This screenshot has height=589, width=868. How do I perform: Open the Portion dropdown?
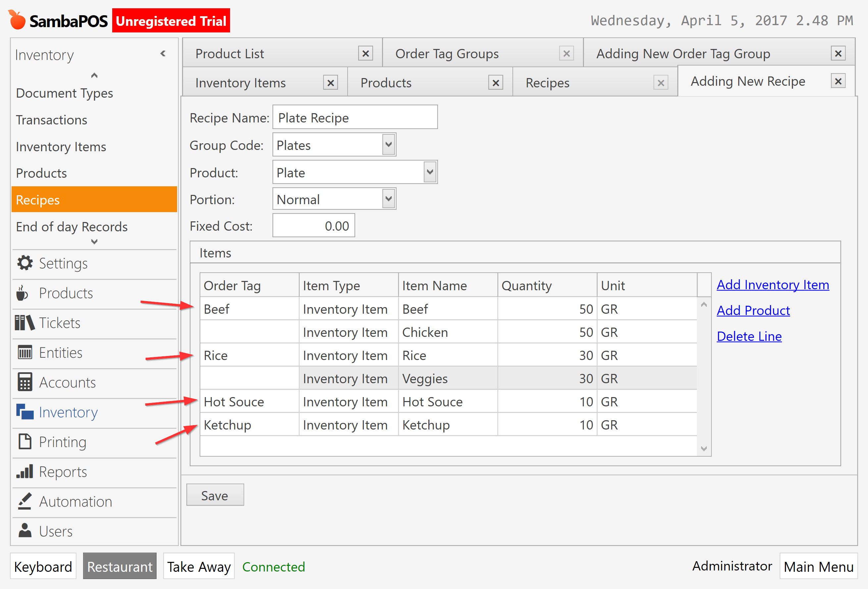click(388, 199)
